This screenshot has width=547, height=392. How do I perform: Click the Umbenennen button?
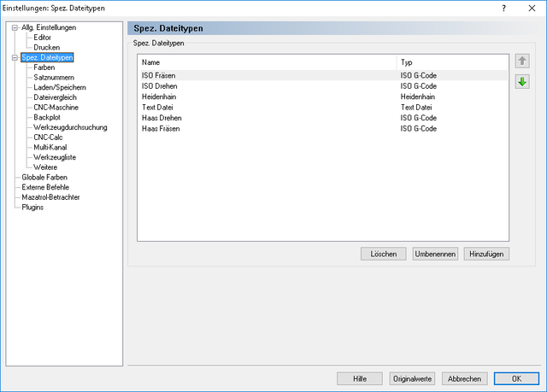pyautogui.click(x=435, y=254)
